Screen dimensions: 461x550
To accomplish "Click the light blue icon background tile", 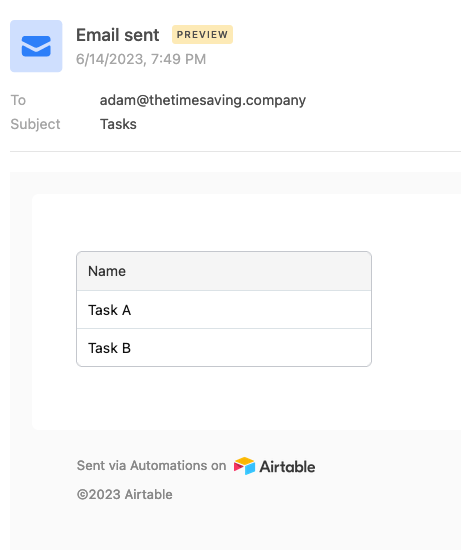I will (x=36, y=46).
